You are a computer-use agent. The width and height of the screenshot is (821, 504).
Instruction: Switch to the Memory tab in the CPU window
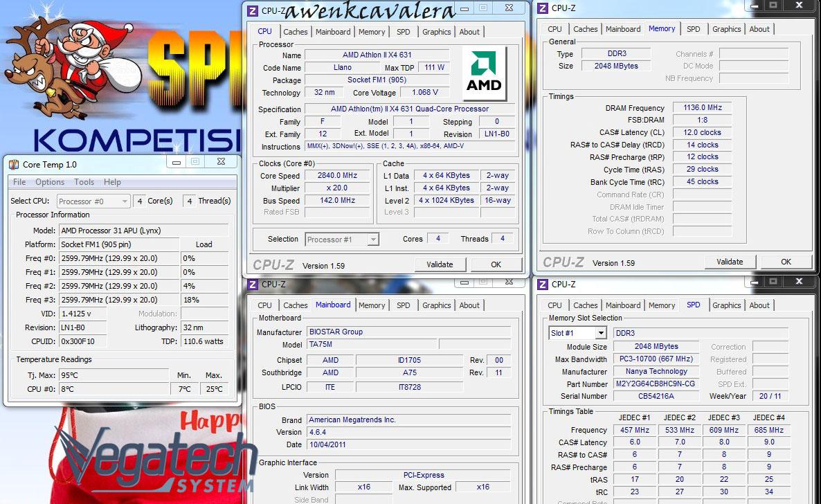[372, 32]
